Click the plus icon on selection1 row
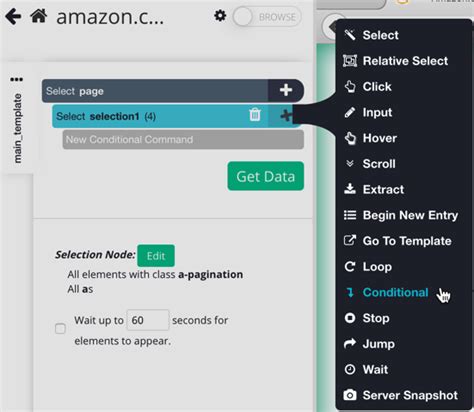Screen dimensions: 474x412 (x=285, y=116)
